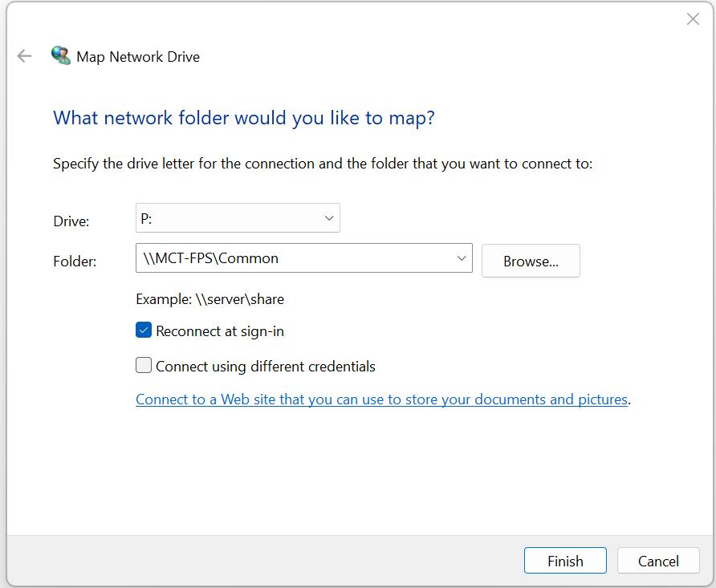716x588 pixels.
Task: Uncheck the Reconnect at sign-in checkbox
Action: pyautogui.click(x=144, y=330)
